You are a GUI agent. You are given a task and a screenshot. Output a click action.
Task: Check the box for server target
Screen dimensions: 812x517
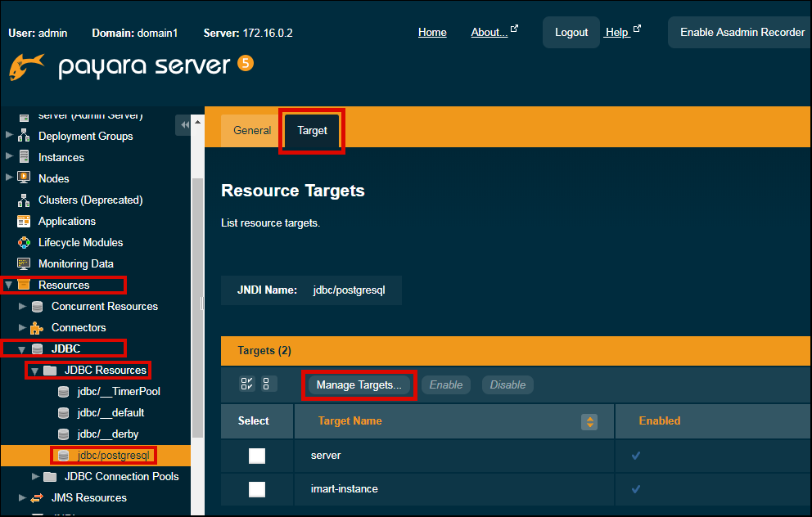257,456
